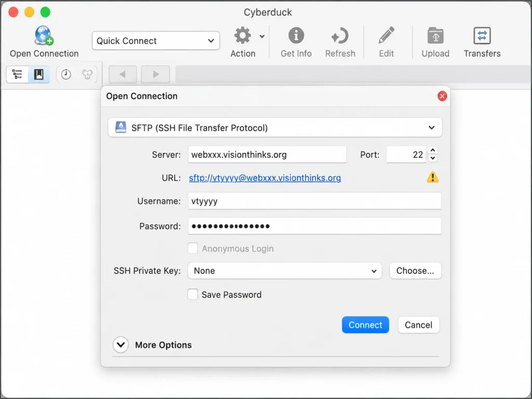Click the yellow minimize window button
Screen dimensions: 532x399
[x=29, y=12]
